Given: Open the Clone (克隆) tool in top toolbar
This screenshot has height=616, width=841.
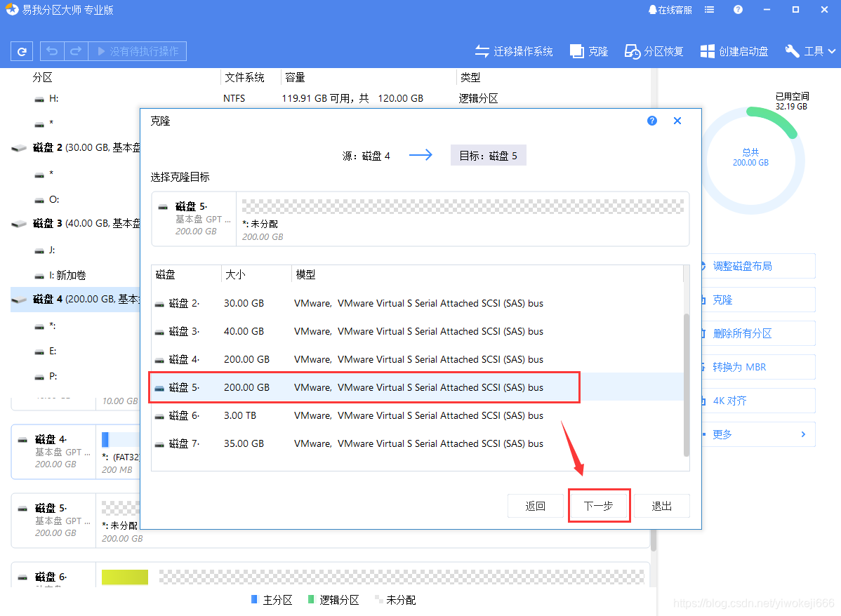Looking at the screenshot, I should coord(589,51).
